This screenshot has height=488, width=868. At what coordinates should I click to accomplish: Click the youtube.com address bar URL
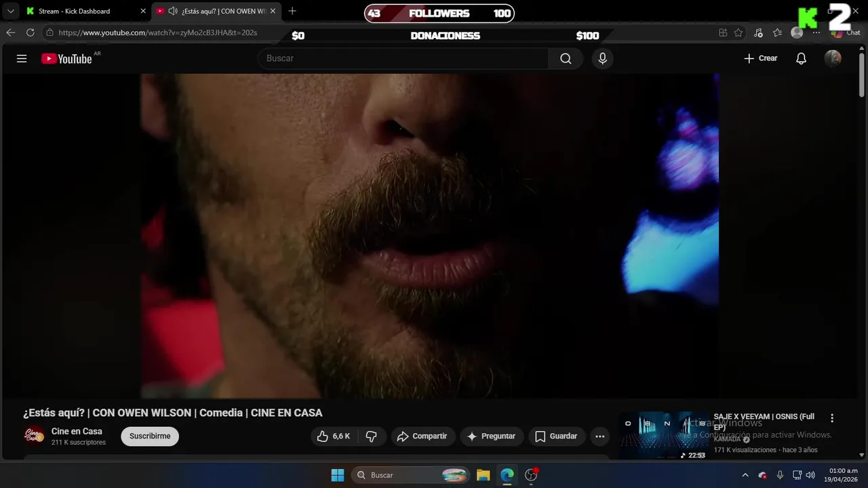tap(158, 33)
